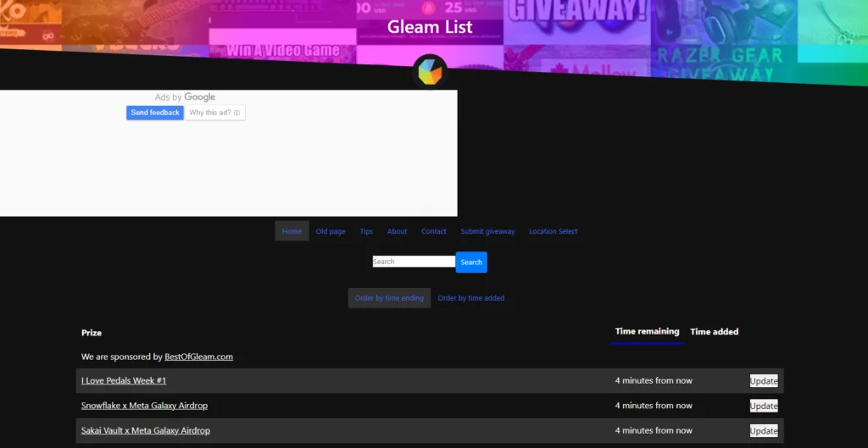Open the Old page nav link
Screen dimensions: 868x448
(x=331, y=231)
